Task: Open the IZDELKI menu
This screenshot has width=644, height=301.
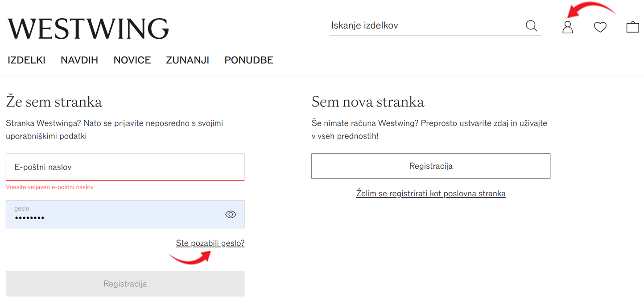Action: click(x=26, y=60)
